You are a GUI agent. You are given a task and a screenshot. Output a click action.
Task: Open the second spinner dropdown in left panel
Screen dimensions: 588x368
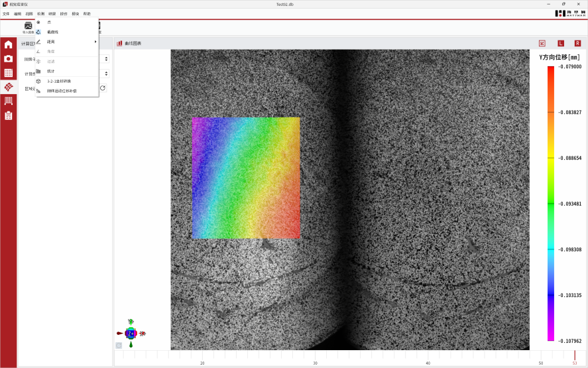(107, 74)
